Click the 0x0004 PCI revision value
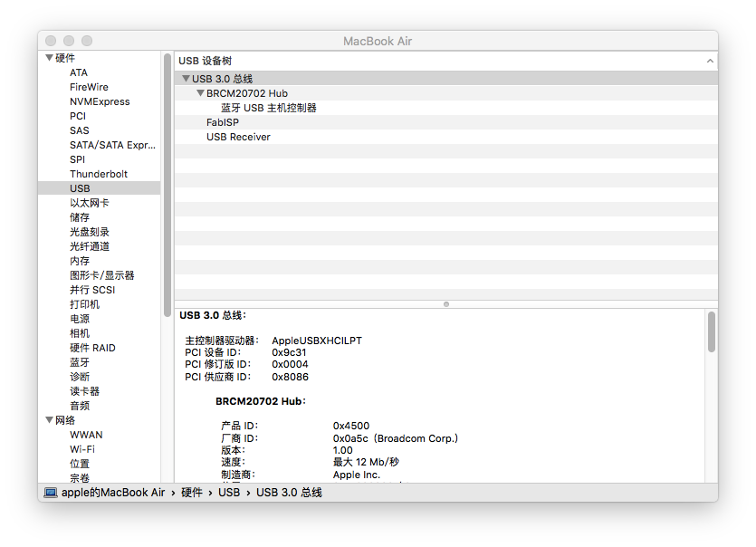Screen dimensions: 756x547 pos(290,364)
